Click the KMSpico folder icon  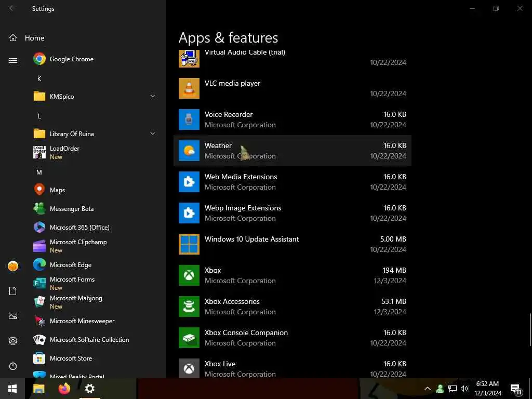point(39,96)
